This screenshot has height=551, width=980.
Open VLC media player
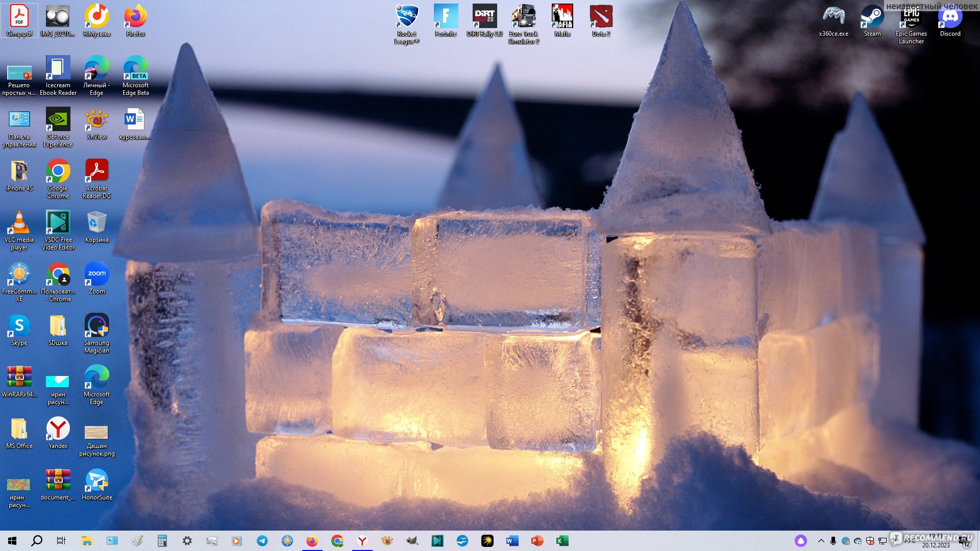pos(19,226)
